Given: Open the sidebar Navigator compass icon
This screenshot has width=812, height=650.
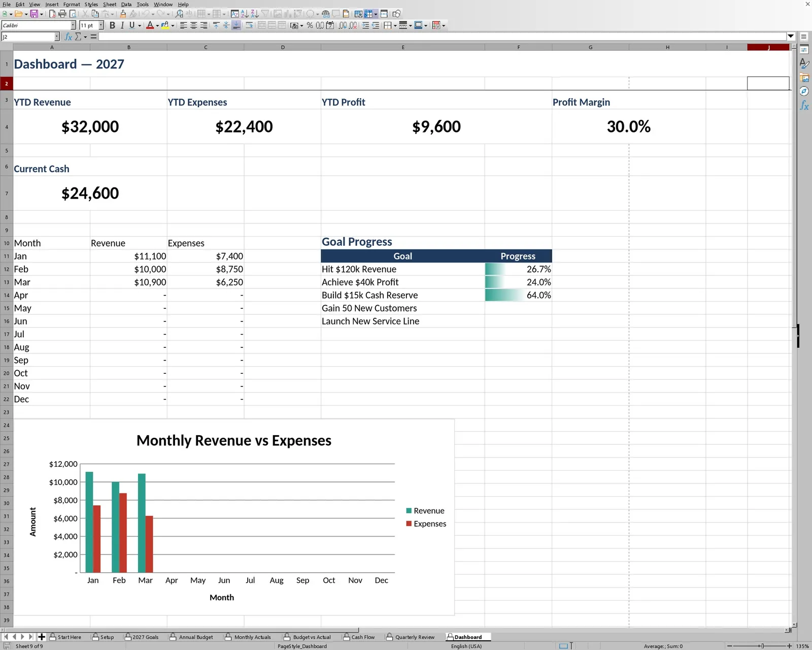Looking at the screenshot, I should (x=804, y=91).
